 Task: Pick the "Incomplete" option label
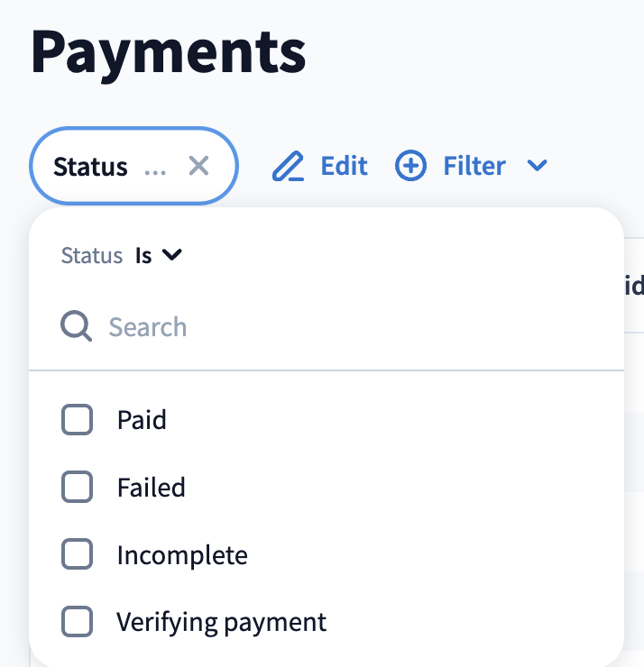click(182, 554)
